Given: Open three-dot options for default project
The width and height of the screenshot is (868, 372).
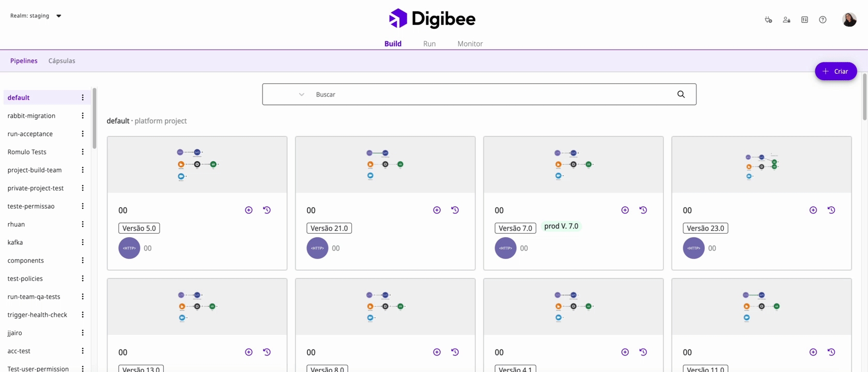Looking at the screenshot, I should [x=83, y=98].
